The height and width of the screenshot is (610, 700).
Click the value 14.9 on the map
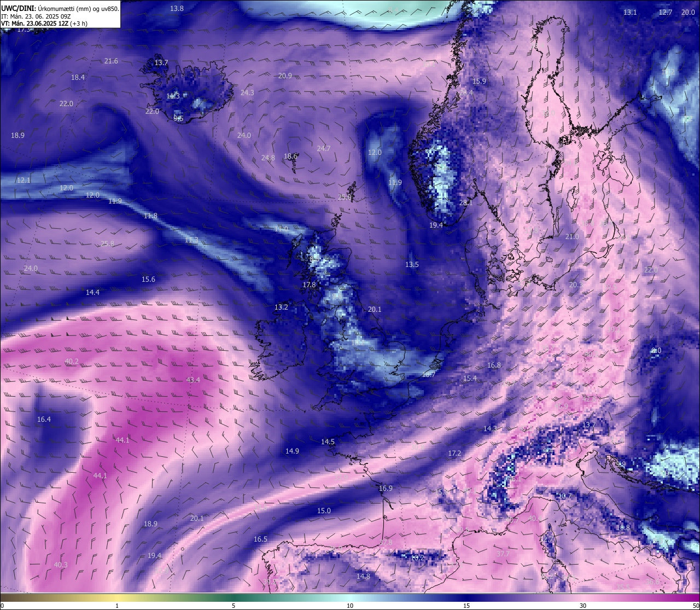[x=292, y=451]
